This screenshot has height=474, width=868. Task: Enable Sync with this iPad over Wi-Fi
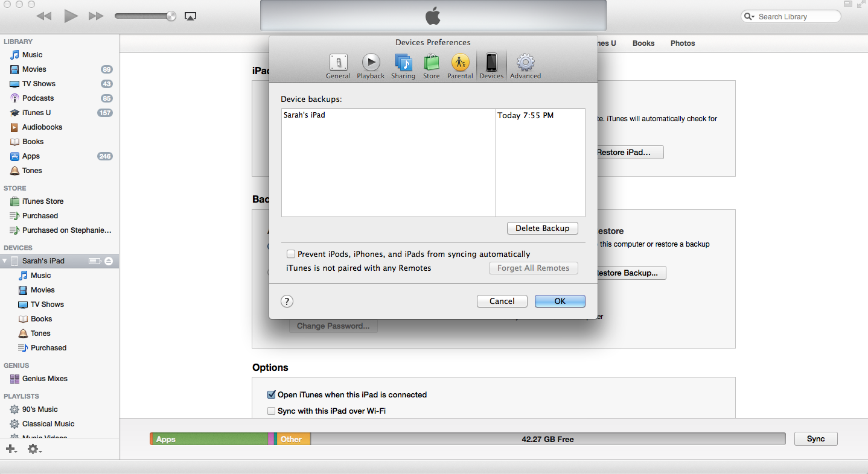tap(271, 410)
